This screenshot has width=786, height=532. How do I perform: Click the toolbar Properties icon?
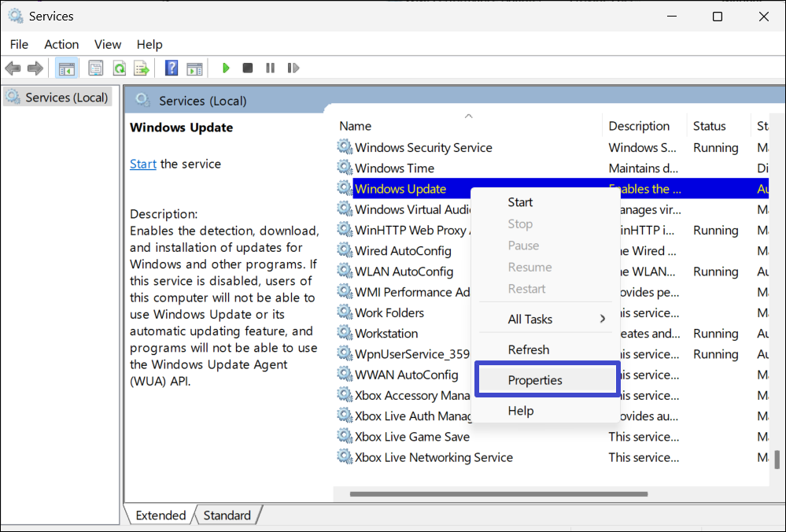(96, 68)
